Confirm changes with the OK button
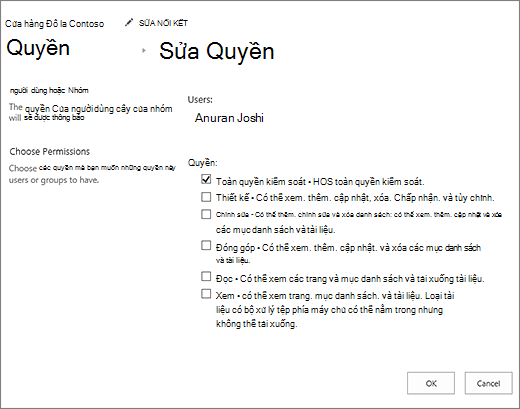Image resolution: width=520 pixels, height=409 pixels. click(x=431, y=383)
